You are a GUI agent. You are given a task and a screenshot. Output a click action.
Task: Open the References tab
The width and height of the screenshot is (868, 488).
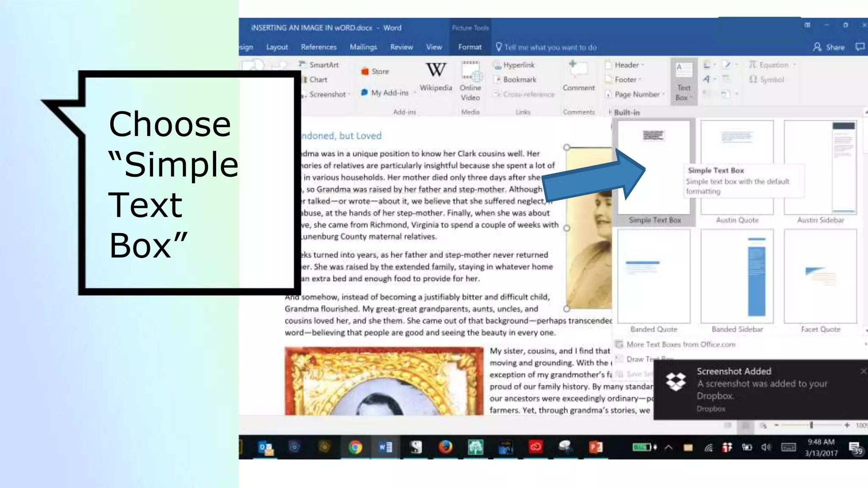point(319,47)
